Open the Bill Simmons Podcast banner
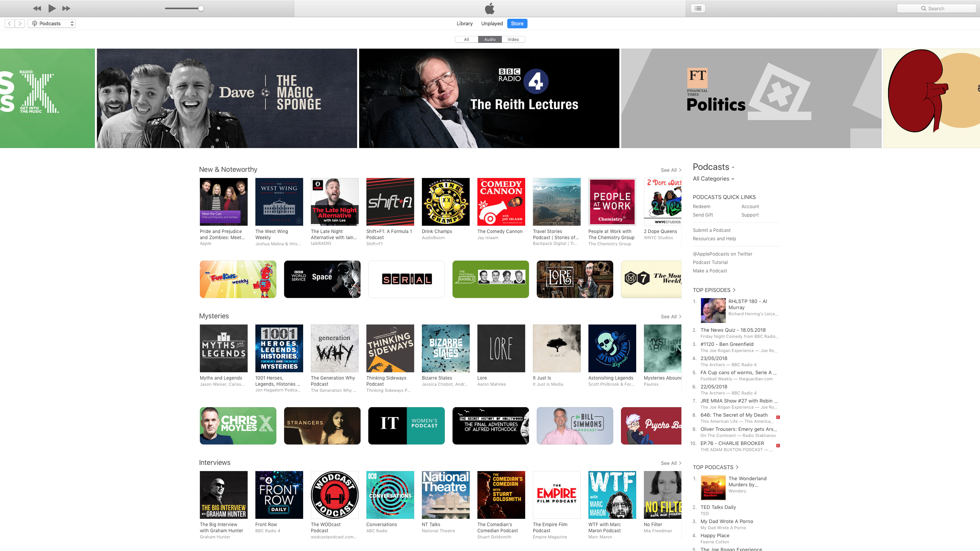980x551 pixels. pos(575,426)
